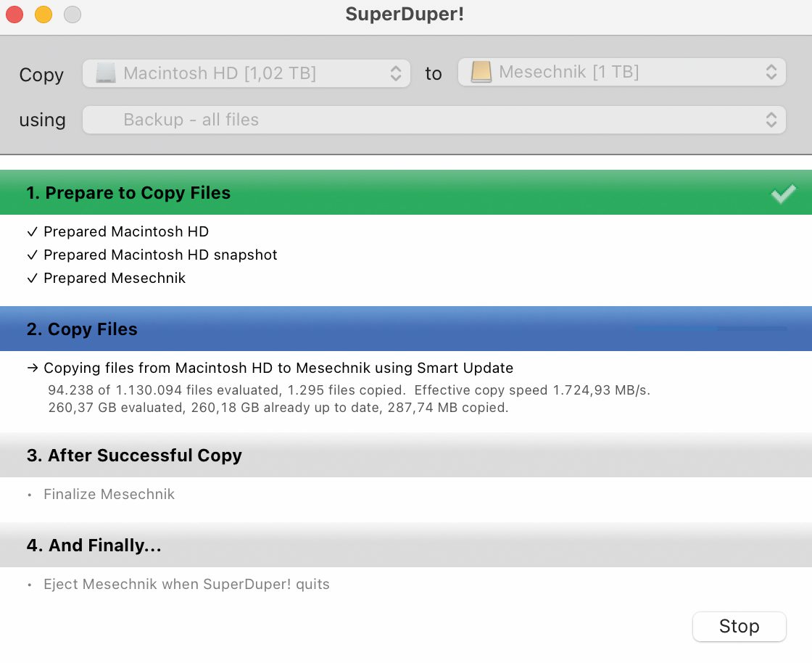
Task: Click the using label
Action: click(43, 120)
